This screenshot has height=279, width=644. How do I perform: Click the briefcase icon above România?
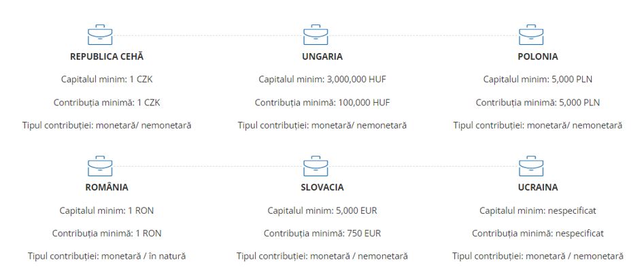[x=100, y=166]
